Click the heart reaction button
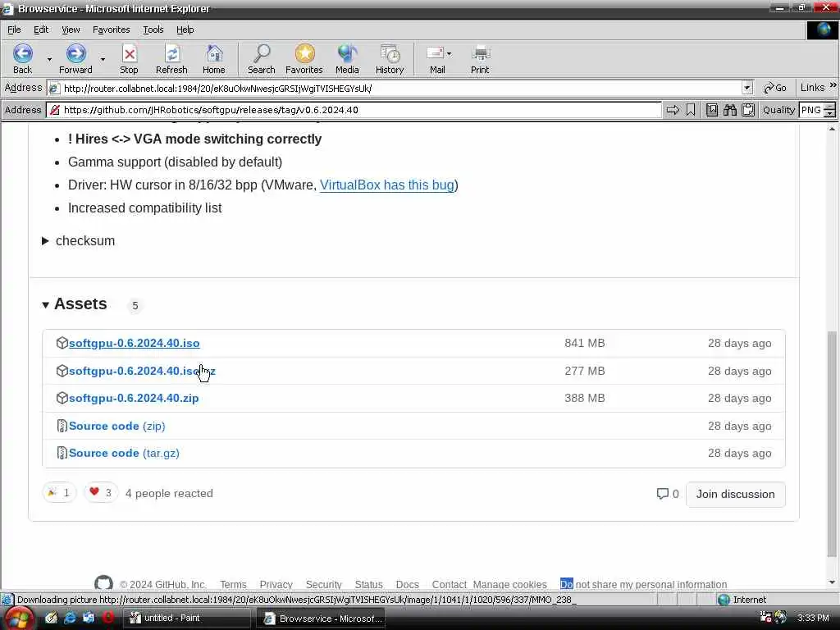The height and width of the screenshot is (630, 840). point(101,492)
